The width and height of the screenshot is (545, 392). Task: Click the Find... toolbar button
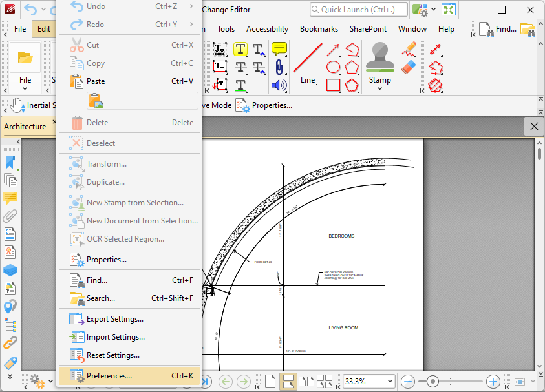497,29
